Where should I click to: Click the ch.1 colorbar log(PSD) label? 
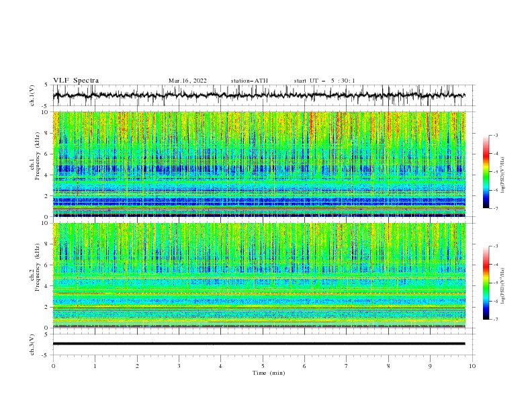[503, 175]
